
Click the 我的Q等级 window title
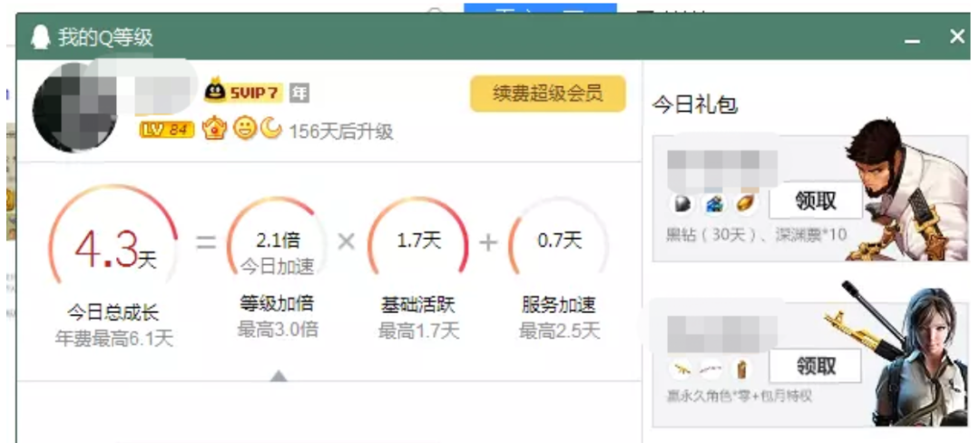tap(105, 37)
